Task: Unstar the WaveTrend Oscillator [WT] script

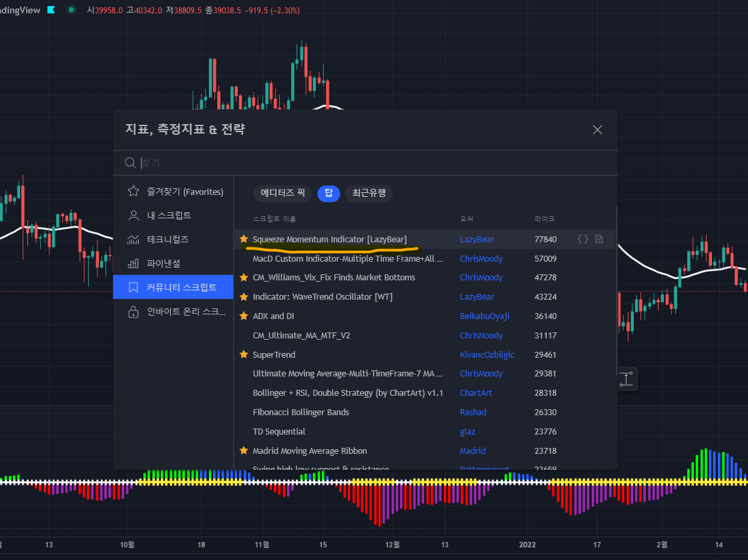Action: click(x=243, y=296)
